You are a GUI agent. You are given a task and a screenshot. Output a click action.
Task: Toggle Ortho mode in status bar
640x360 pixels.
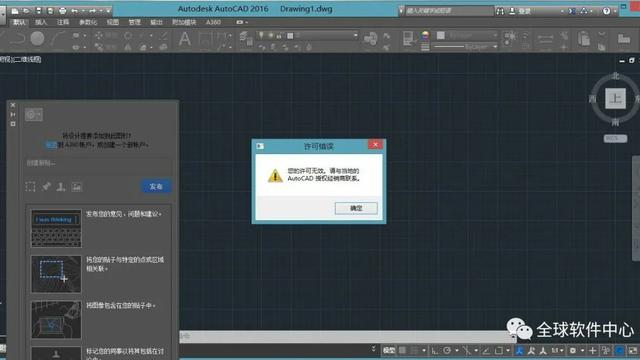435,350
